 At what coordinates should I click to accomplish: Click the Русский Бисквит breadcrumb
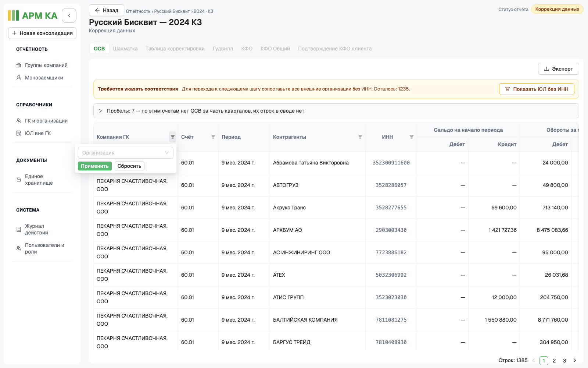pos(172,11)
